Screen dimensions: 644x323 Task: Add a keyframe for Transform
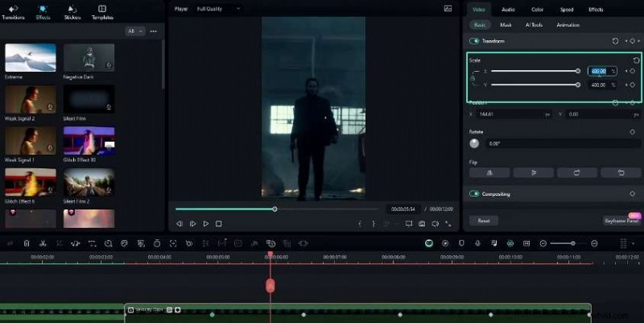click(x=633, y=41)
